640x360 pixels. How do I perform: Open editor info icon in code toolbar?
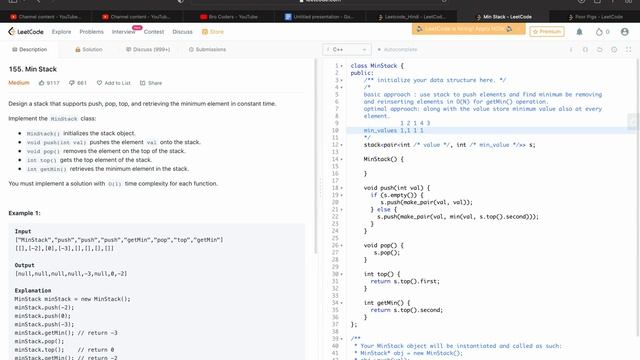[x=571, y=49]
